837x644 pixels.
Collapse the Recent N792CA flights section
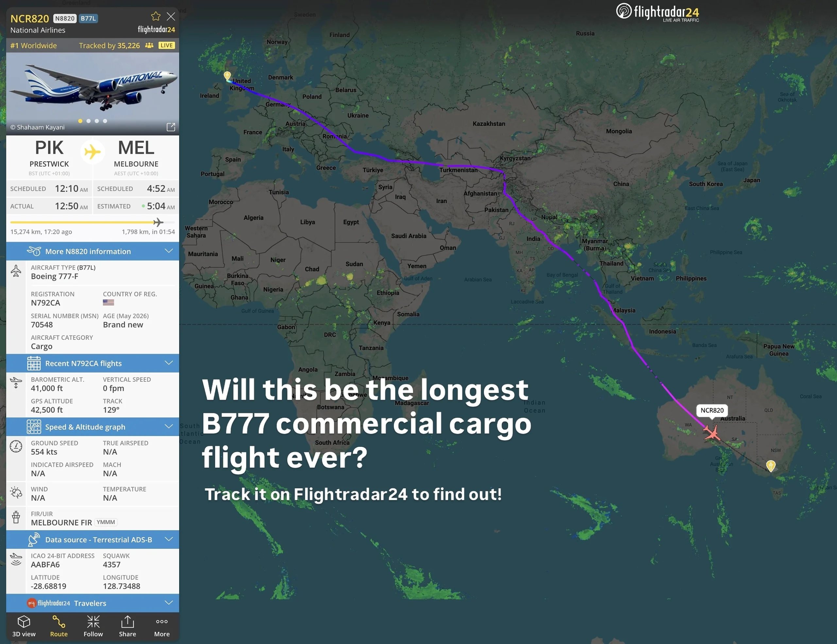[x=169, y=363]
